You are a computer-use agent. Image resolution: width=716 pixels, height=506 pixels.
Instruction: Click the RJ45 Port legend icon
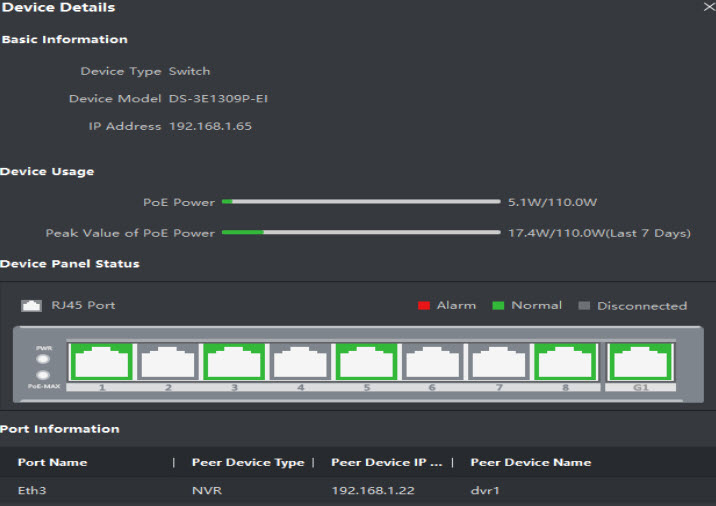pyautogui.click(x=31, y=305)
